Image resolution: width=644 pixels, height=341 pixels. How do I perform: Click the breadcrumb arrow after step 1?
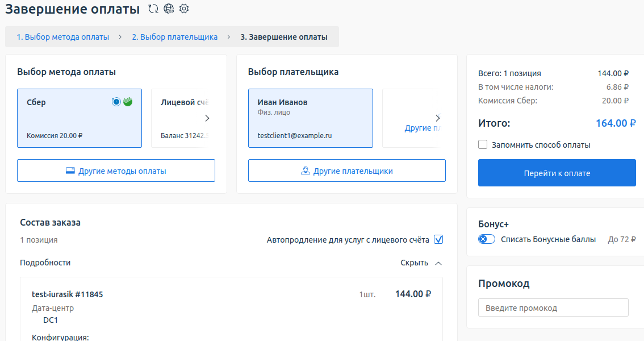pos(120,37)
